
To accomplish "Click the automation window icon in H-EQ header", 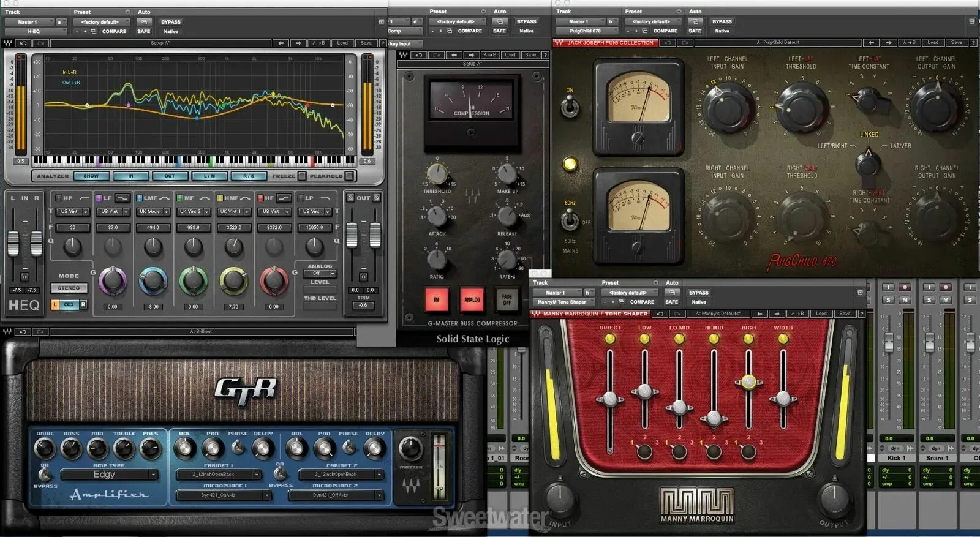I will (x=143, y=22).
